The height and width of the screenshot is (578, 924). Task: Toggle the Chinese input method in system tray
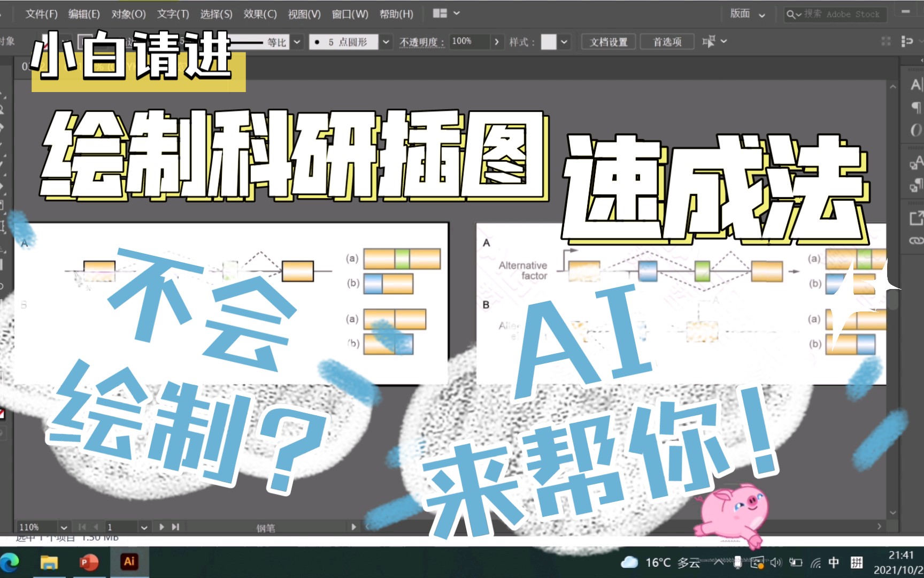click(x=833, y=562)
